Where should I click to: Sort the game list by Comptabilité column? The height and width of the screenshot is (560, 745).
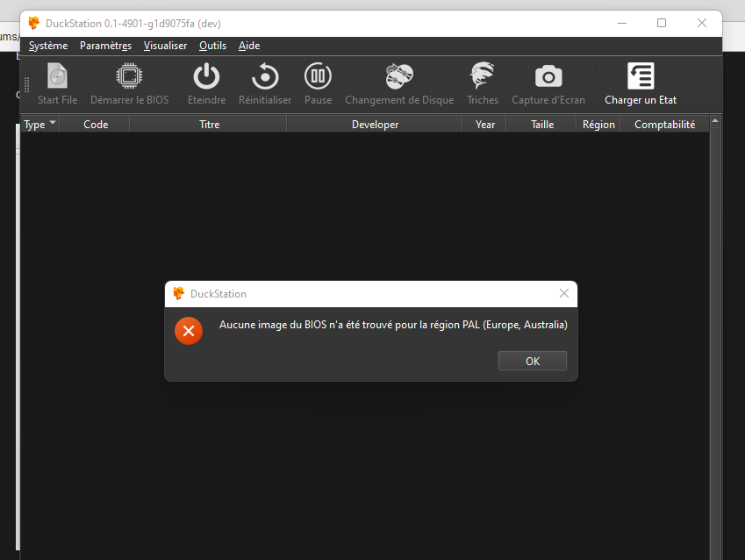[664, 124]
